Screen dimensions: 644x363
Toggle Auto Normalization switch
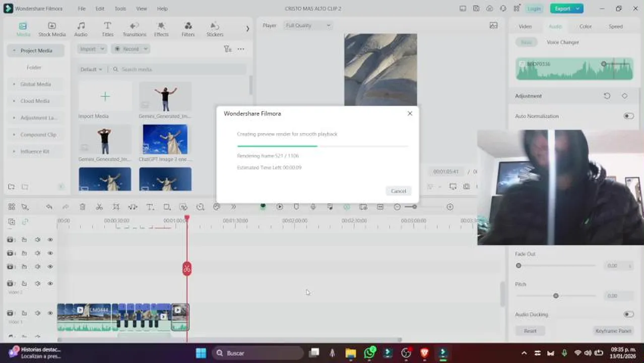click(x=628, y=116)
